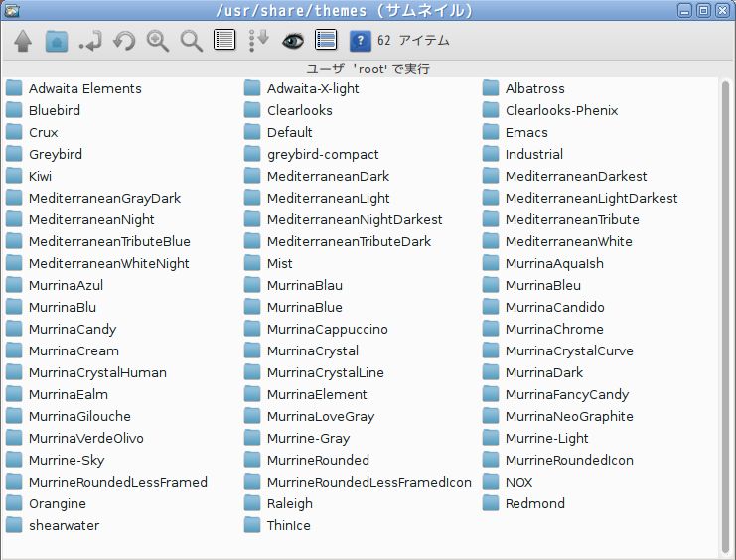Image resolution: width=736 pixels, height=560 pixels.
Task: Click the return arrow icon after home
Action: pos(90,41)
